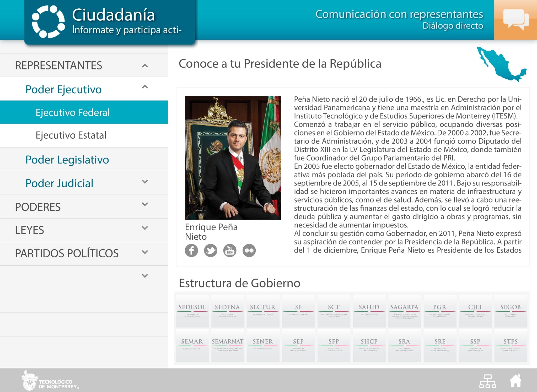Open the site map hierarchy icon
The width and height of the screenshot is (537, 392).
point(487,381)
